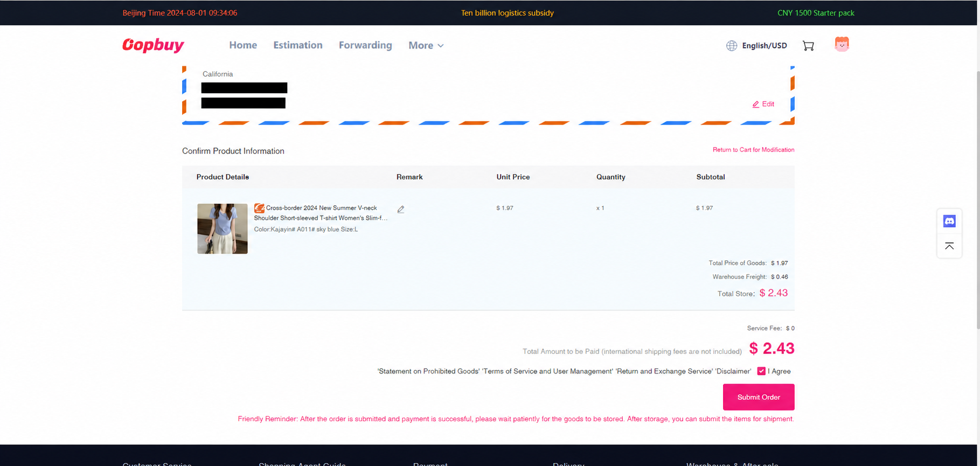Open the Forwarding menu item
980x466 pixels.
coord(365,45)
